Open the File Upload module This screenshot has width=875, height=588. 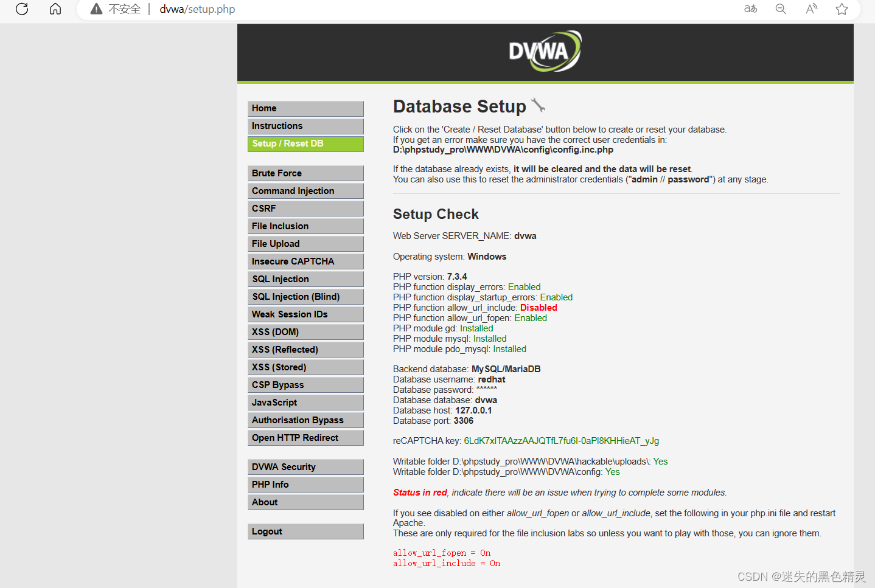(305, 244)
